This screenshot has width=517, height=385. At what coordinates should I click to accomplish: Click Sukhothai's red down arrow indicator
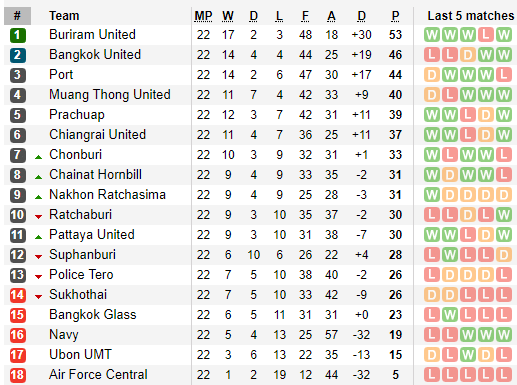[39, 297]
